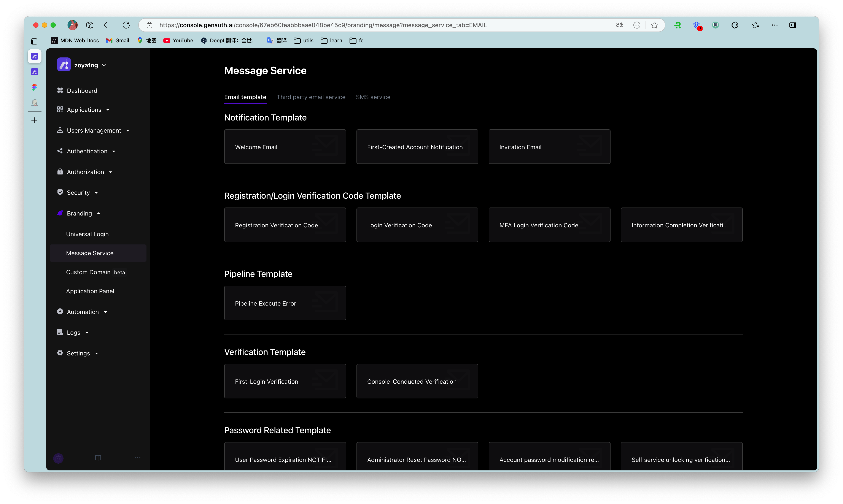The height and width of the screenshot is (504, 843).
Task: Click the purple bot icon at sidebar bottom
Action: click(59, 458)
